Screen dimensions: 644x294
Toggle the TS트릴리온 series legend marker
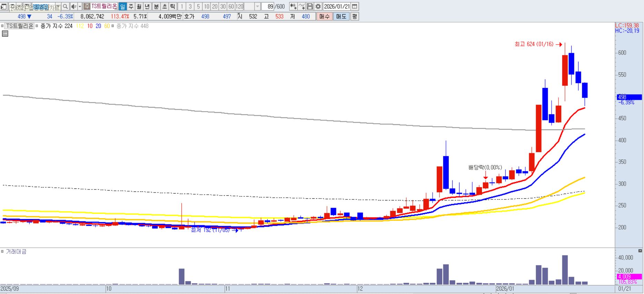[2, 26]
